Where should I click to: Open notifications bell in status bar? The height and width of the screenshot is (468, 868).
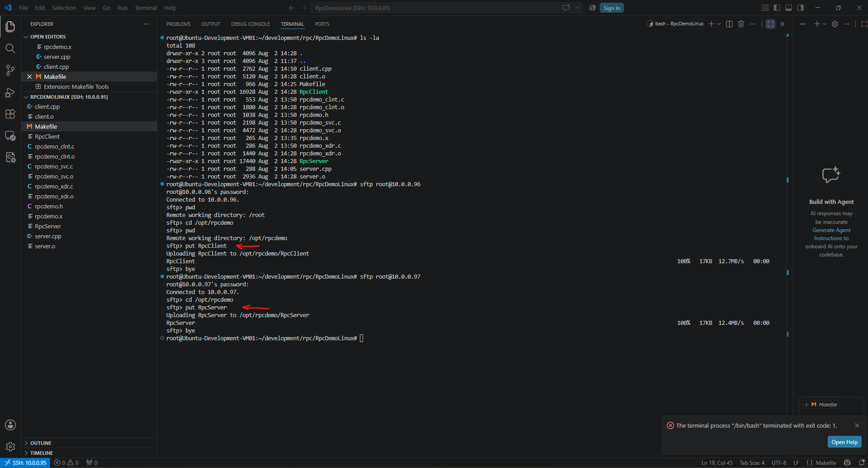click(x=862, y=463)
